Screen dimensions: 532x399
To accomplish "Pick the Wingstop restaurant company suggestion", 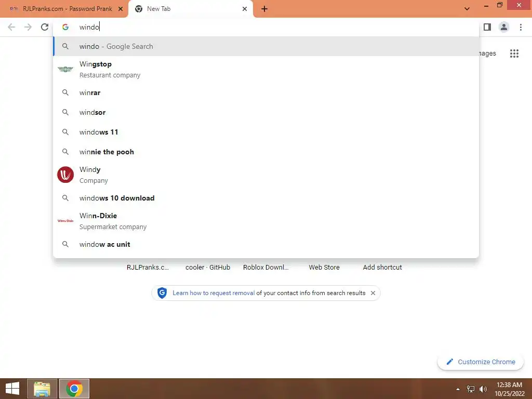I will 266,70.
